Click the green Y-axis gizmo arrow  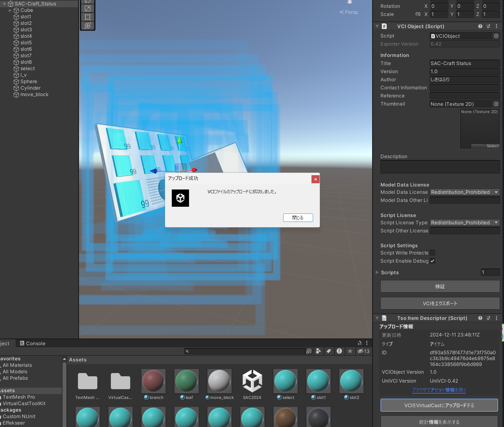[x=179, y=139]
